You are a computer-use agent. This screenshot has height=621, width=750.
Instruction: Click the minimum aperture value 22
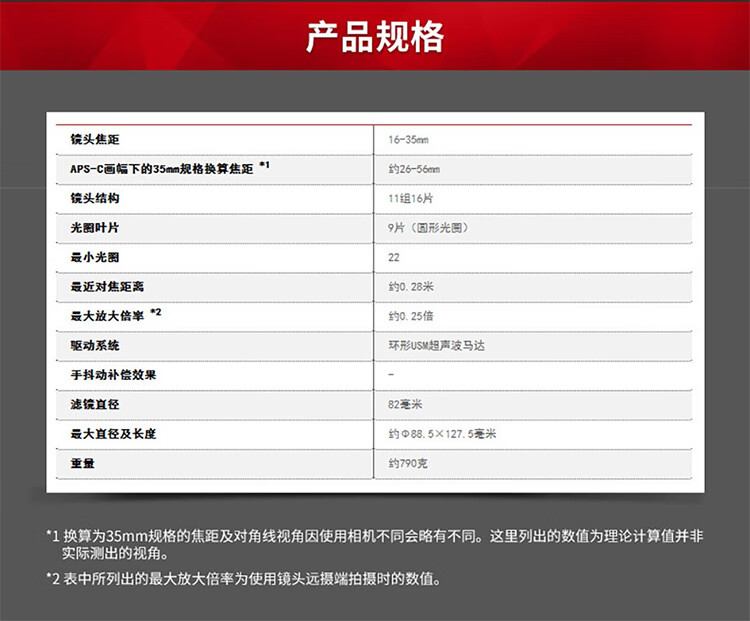point(394,257)
